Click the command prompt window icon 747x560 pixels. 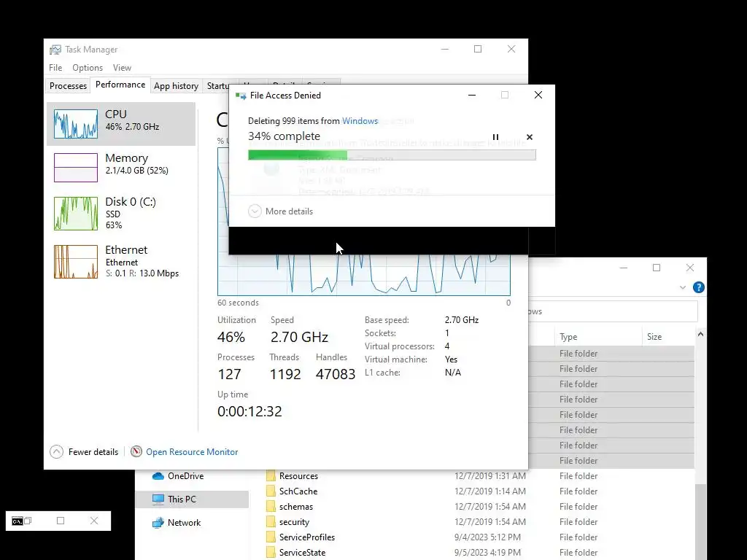coord(18,521)
